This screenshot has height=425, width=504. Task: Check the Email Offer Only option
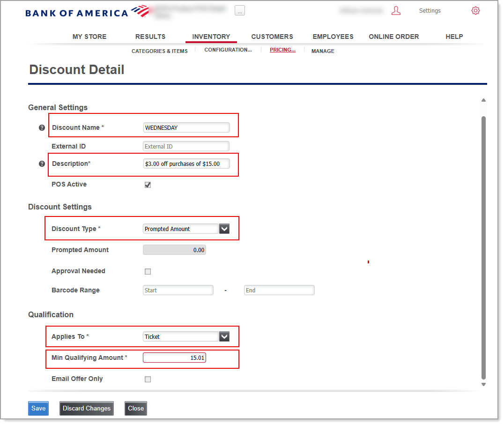[148, 379]
